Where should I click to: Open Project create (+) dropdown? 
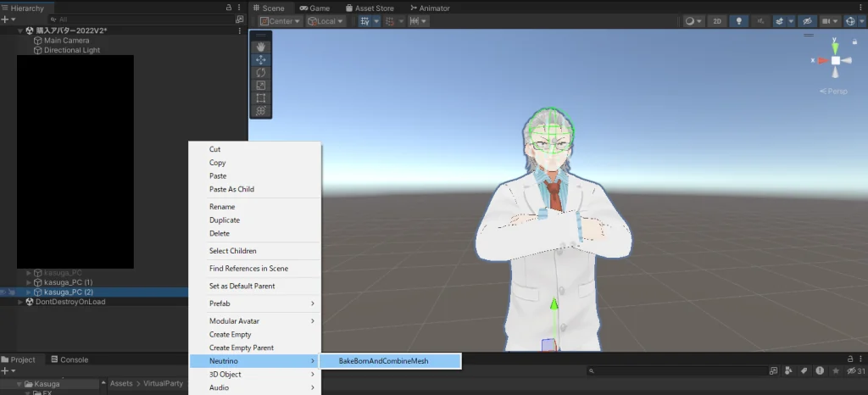8,370
